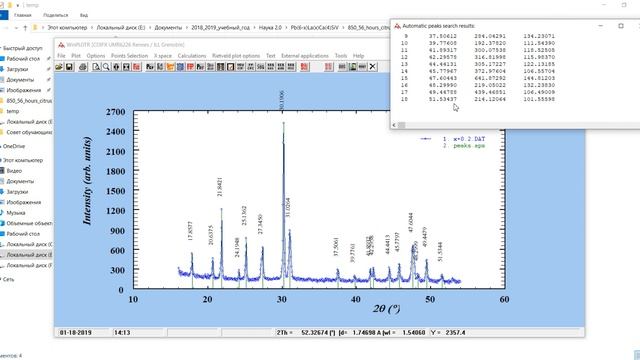The height and width of the screenshot is (360, 640).
Task: Click the orange folder toolbar icon
Action: pyautogui.click(x=170, y=67)
